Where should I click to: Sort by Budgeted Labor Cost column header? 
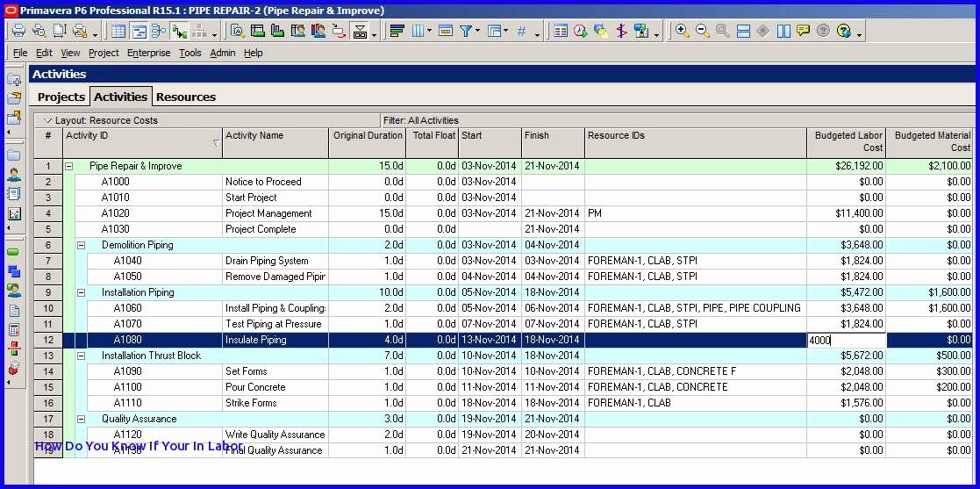(x=846, y=142)
